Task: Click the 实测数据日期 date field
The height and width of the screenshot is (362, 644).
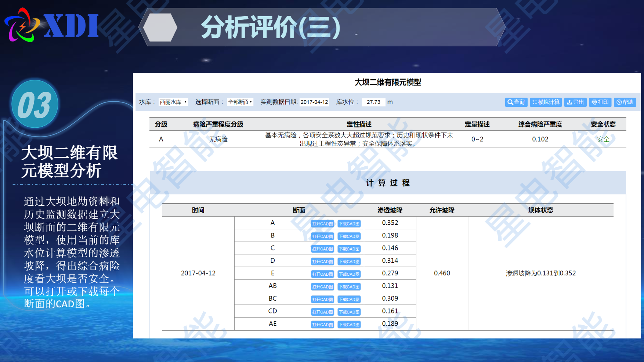Action: 314,102
